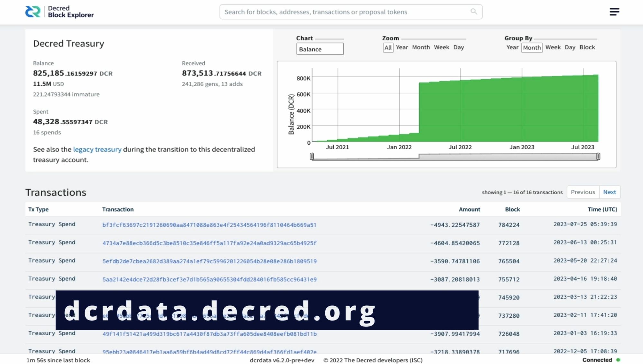
Task: Group chart by Week
Action: point(553,47)
